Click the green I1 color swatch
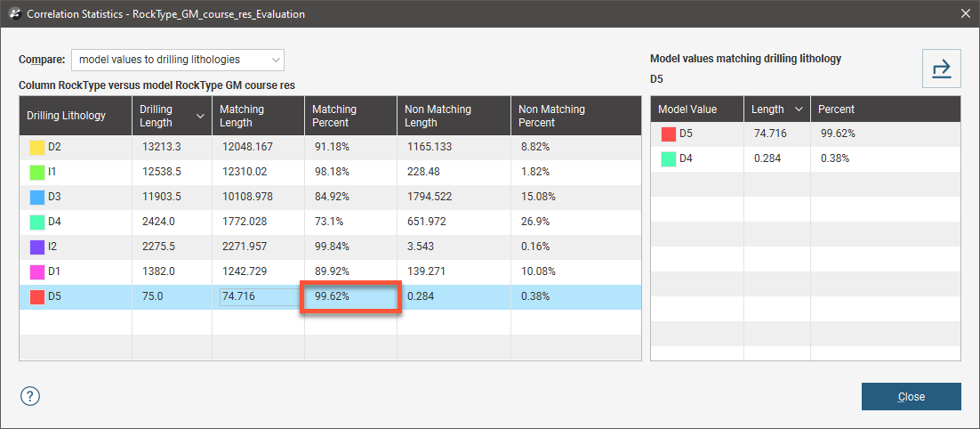 (37, 173)
